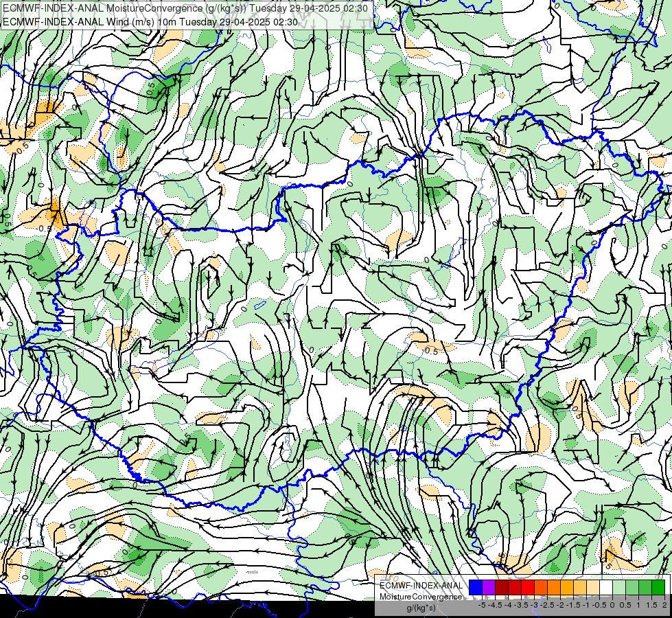Pick the legend swatch between -3 and -2.5
672x618 pixels.
point(541,587)
